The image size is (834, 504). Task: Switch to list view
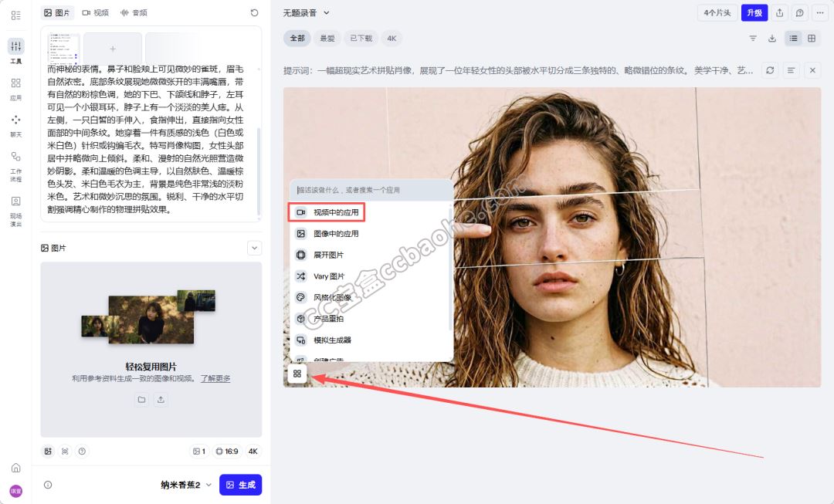point(794,39)
